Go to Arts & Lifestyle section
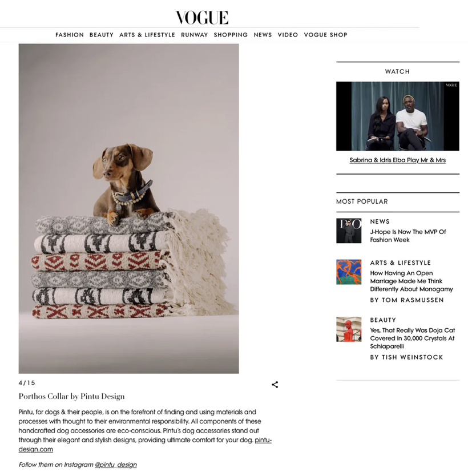Image resolution: width=468 pixels, height=476 pixels. coord(147,35)
